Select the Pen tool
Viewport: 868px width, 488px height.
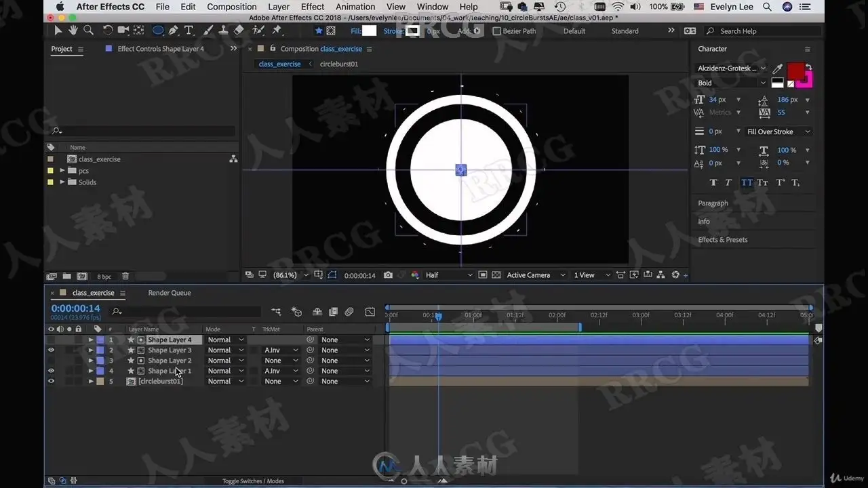(x=174, y=30)
